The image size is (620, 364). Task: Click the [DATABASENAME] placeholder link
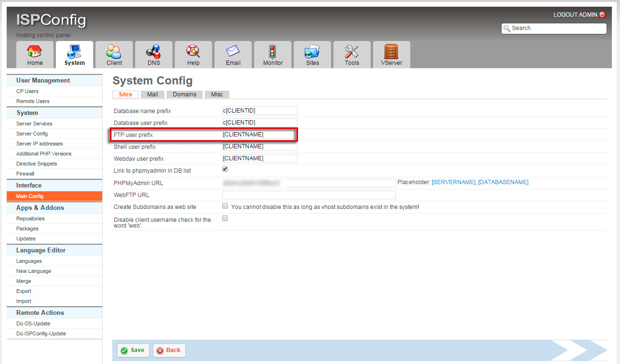point(503,182)
